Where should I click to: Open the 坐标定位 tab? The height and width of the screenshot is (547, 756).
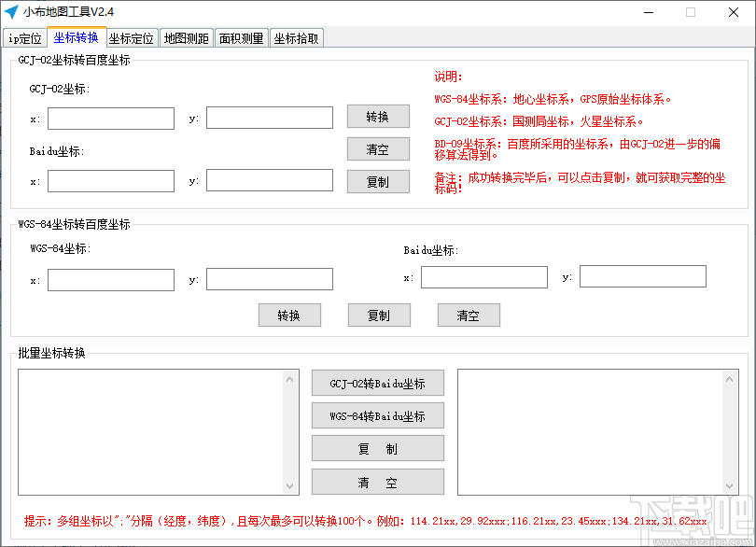[130, 37]
